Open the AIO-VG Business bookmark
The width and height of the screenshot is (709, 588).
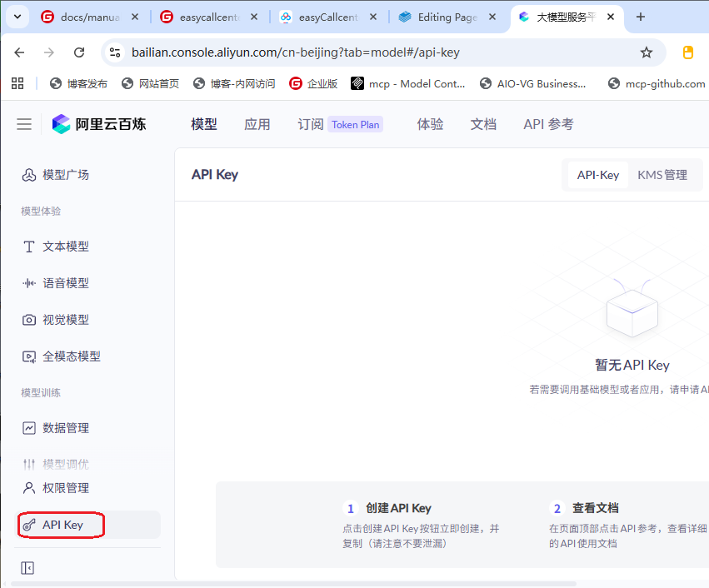coord(533,83)
